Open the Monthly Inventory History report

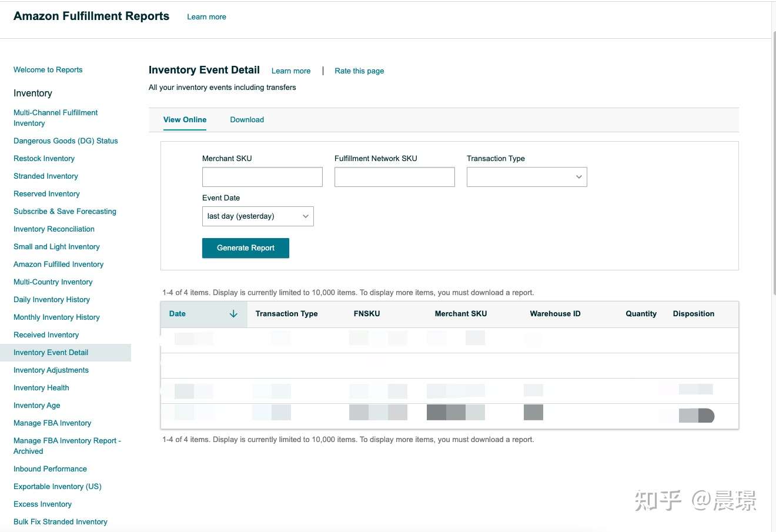pyautogui.click(x=56, y=317)
